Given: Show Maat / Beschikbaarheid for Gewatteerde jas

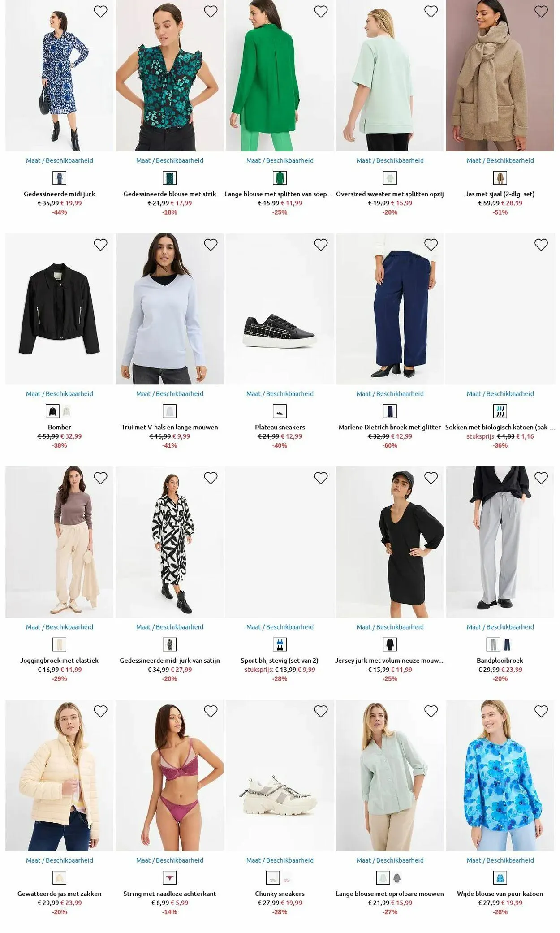Looking at the screenshot, I should pyautogui.click(x=60, y=860).
